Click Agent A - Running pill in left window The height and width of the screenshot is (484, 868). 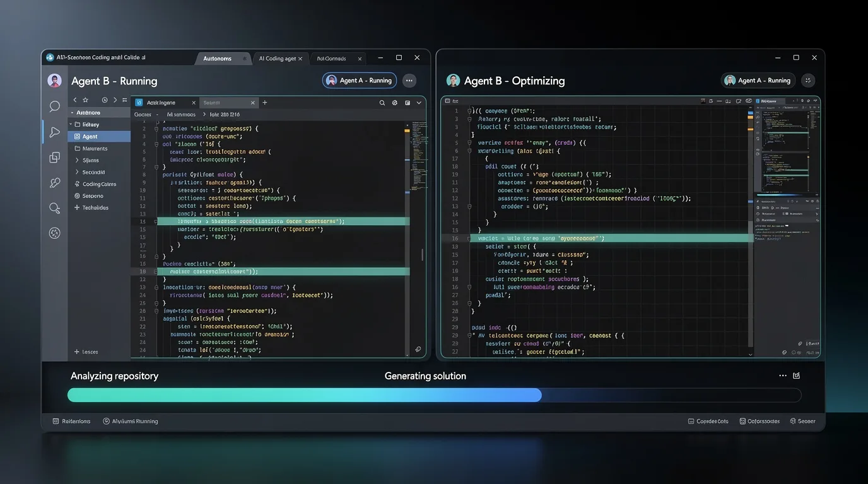[x=360, y=80]
